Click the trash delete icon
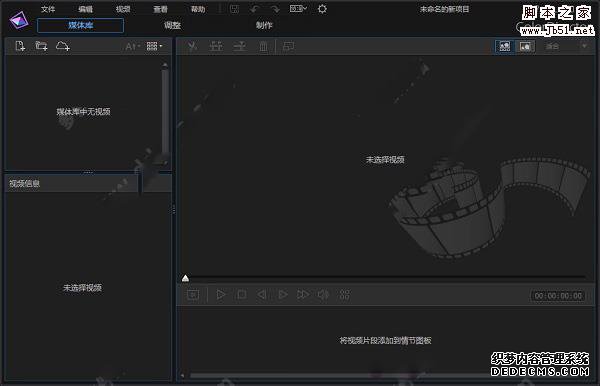 [263, 46]
